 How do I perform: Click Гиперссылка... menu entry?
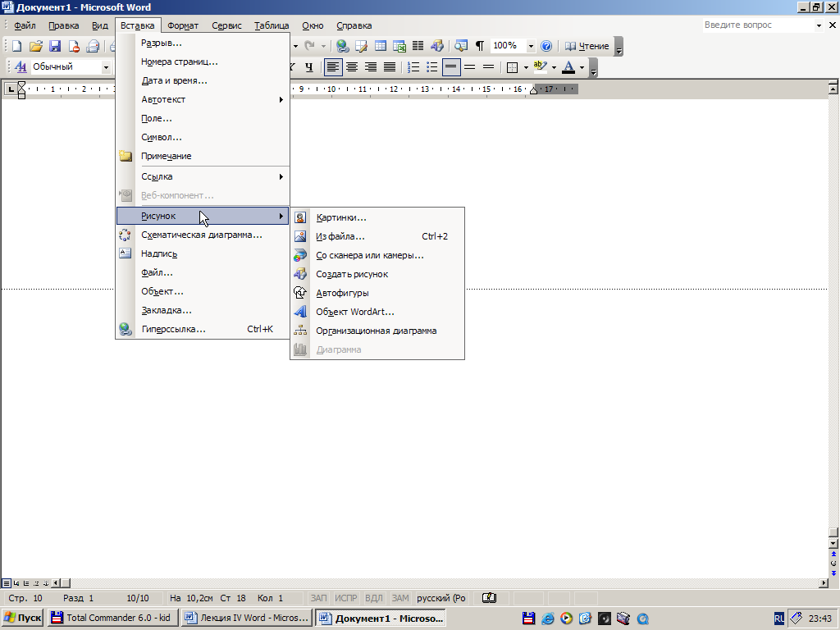(x=203, y=330)
